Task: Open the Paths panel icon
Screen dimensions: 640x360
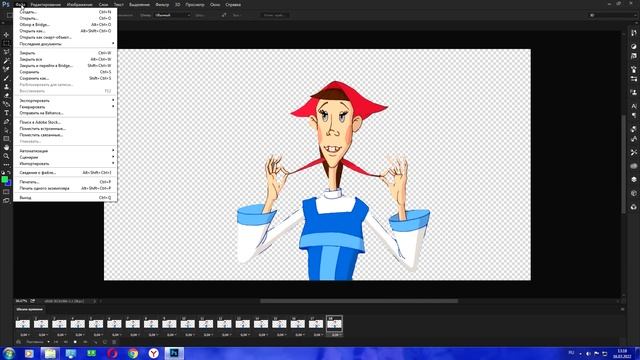Action: coord(633,207)
